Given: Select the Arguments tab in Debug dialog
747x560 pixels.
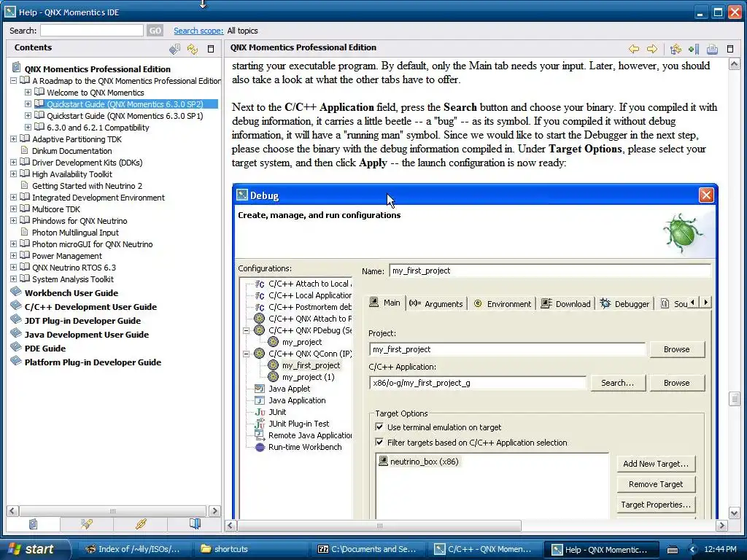Looking at the screenshot, I should coord(436,304).
